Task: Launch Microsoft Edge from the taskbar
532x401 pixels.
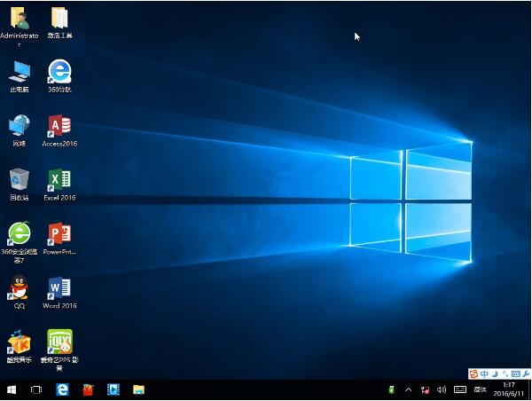Action: pos(63,389)
